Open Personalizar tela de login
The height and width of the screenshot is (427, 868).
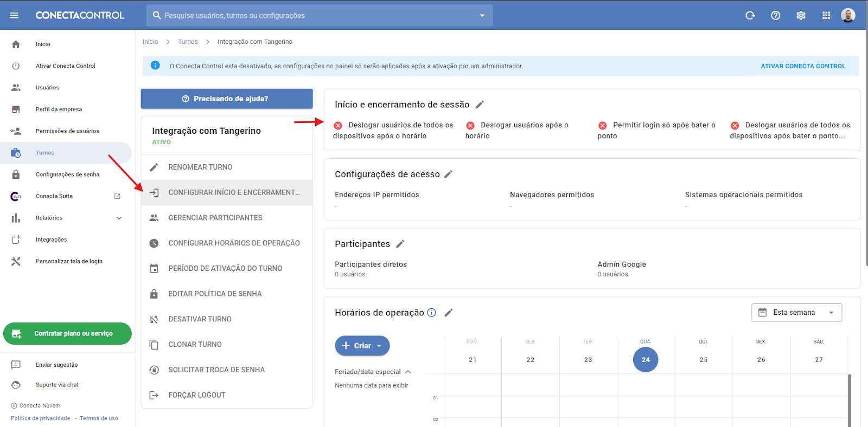point(69,261)
